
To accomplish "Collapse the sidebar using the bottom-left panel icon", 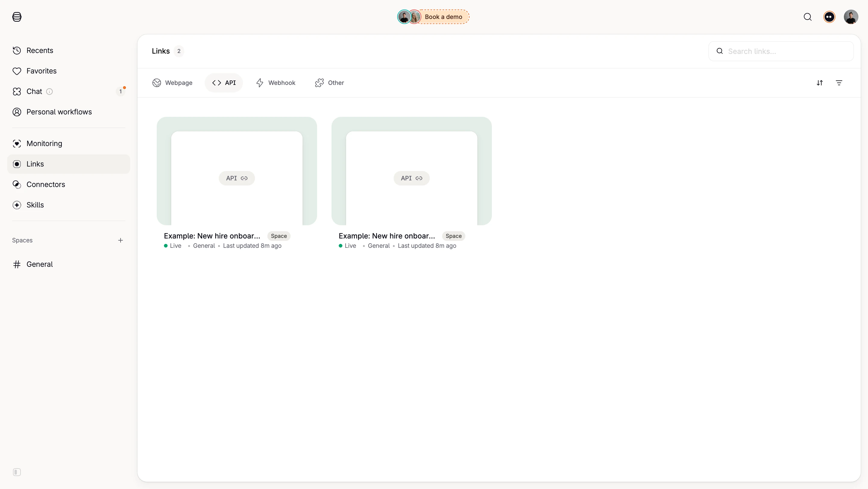I will pyautogui.click(x=17, y=472).
